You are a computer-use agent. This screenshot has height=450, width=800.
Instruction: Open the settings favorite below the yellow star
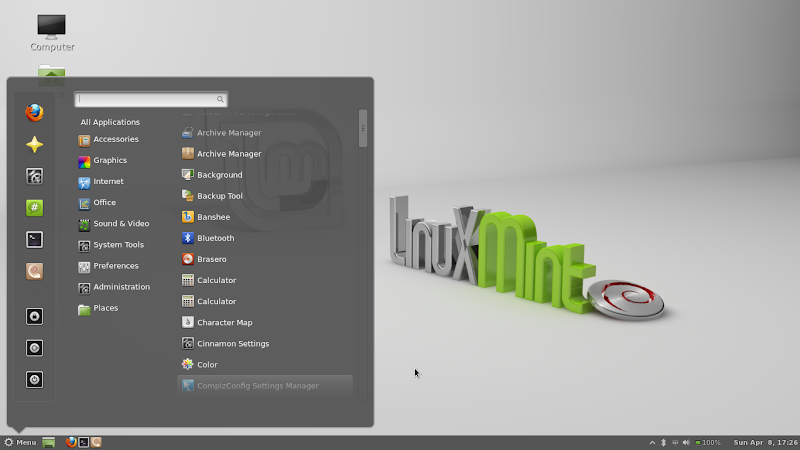34,176
